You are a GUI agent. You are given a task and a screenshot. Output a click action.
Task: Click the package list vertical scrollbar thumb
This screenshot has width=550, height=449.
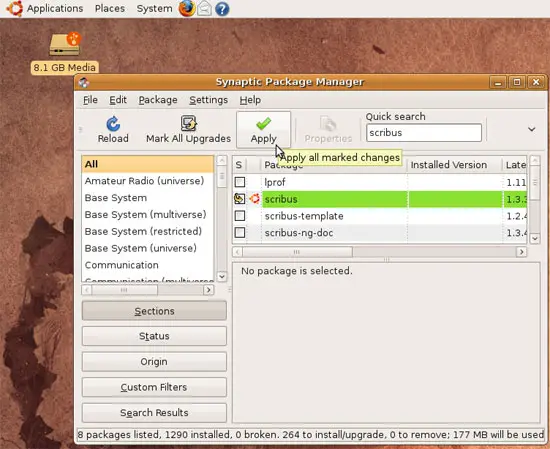535,183
